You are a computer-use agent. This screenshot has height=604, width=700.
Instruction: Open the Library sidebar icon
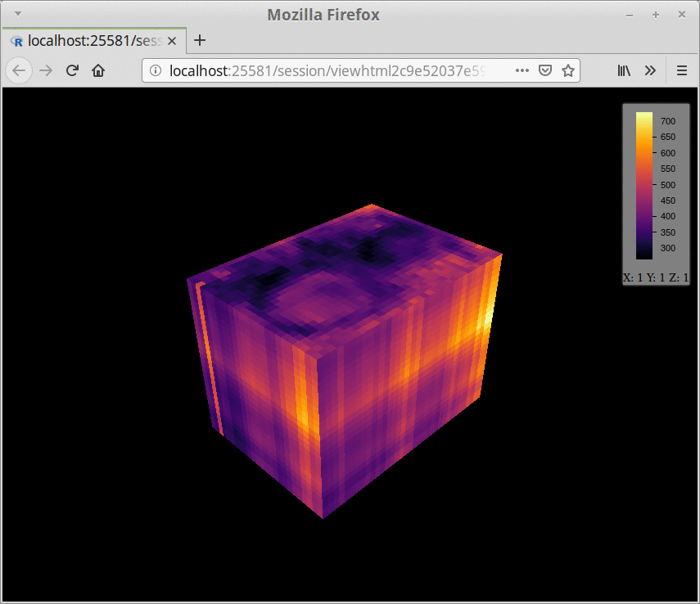[624, 70]
